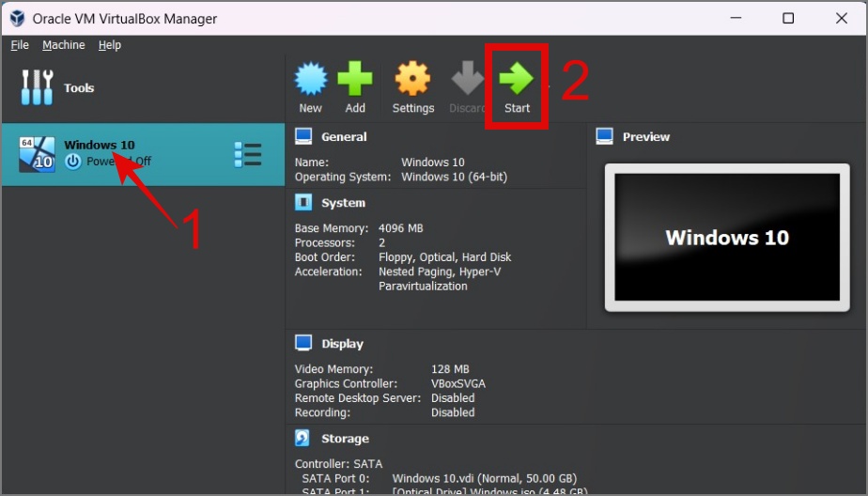
Task: Click the Discard saved state icon
Action: (468, 78)
